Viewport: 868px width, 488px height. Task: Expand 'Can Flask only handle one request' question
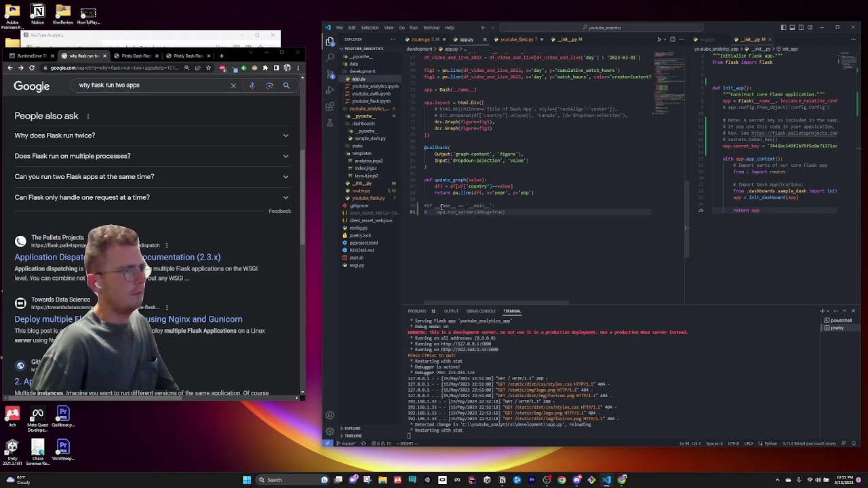(152, 197)
